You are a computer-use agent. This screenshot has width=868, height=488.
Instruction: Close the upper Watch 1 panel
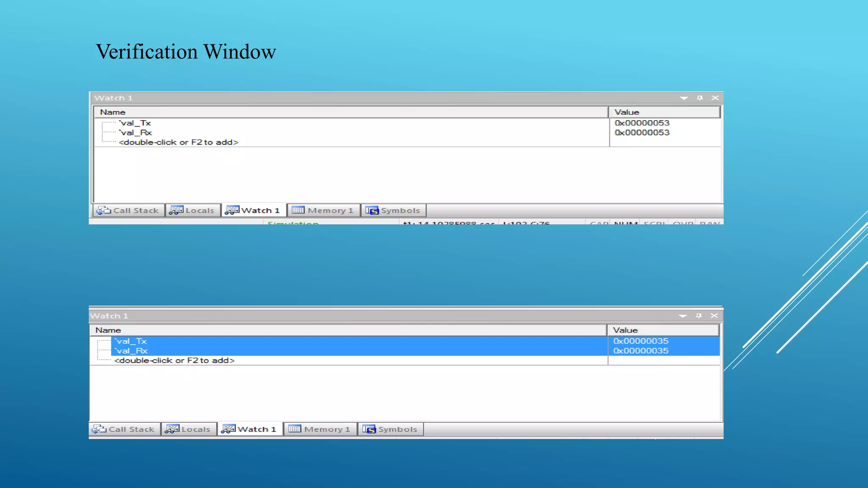click(715, 98)
